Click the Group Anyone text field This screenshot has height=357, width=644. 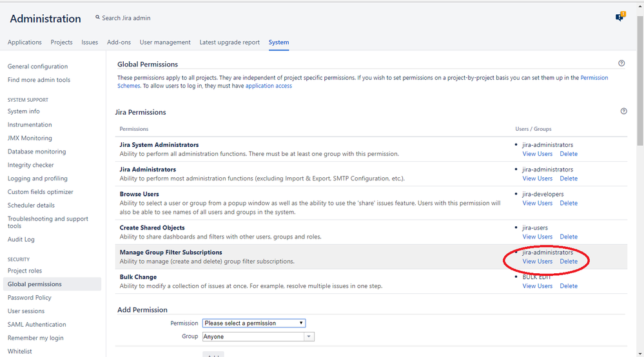tap(253, 336)
